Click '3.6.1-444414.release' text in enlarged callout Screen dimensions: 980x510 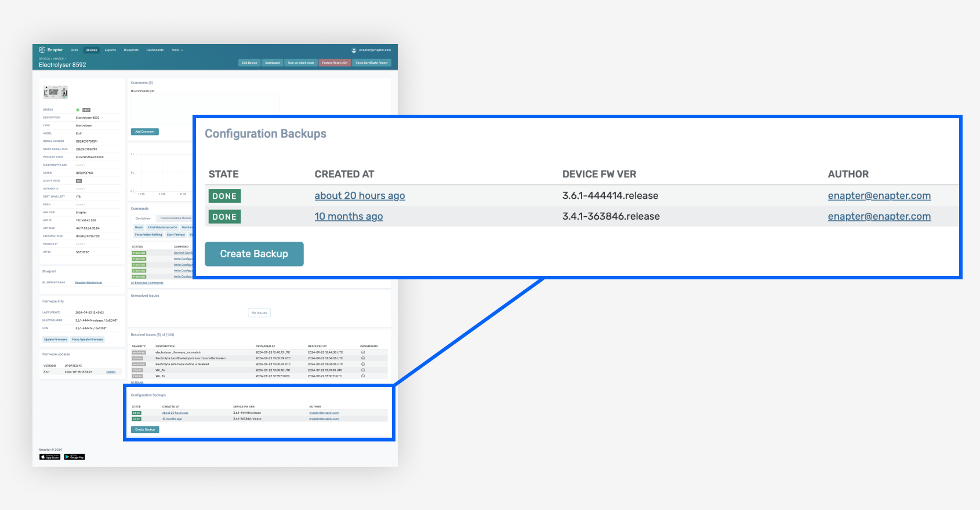[610, 196]
